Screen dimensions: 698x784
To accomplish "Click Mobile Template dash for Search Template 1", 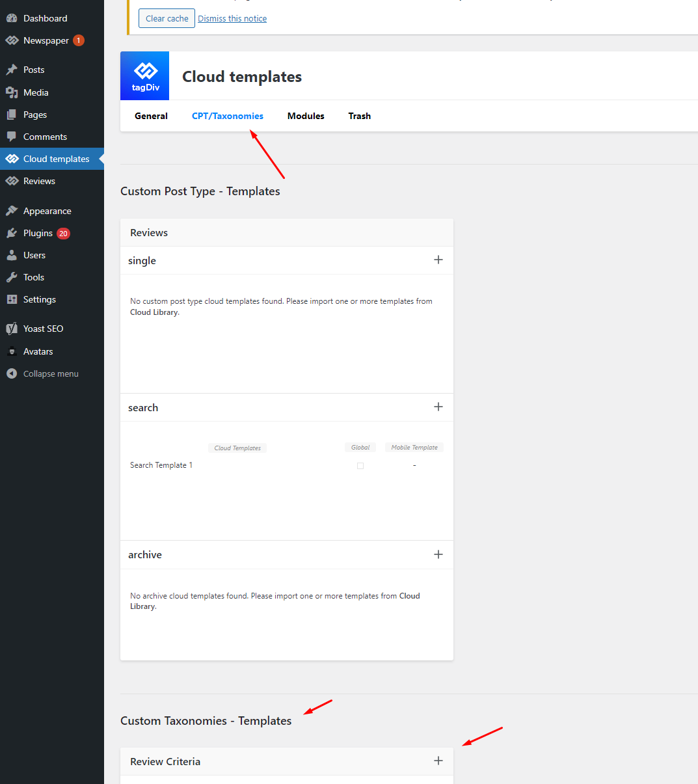I will click(414, 465).
